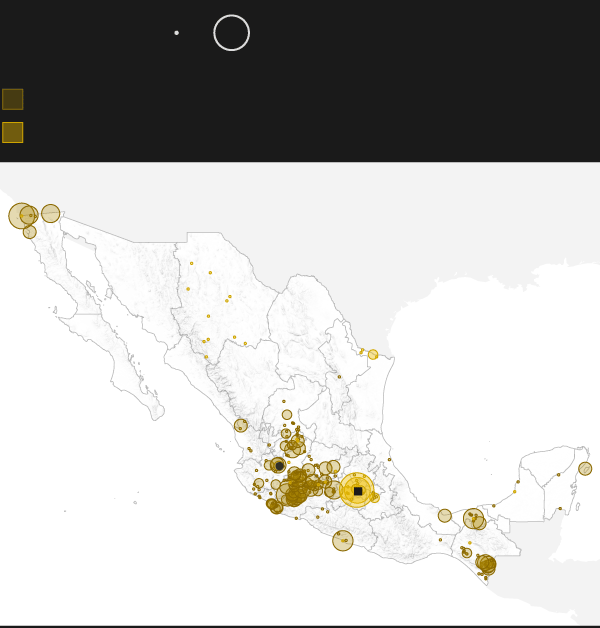Select the easternmost of the three large northwest border bubbles
This screenshot has height=628, width=600.
pyautogui.click(x=50, y=213)
